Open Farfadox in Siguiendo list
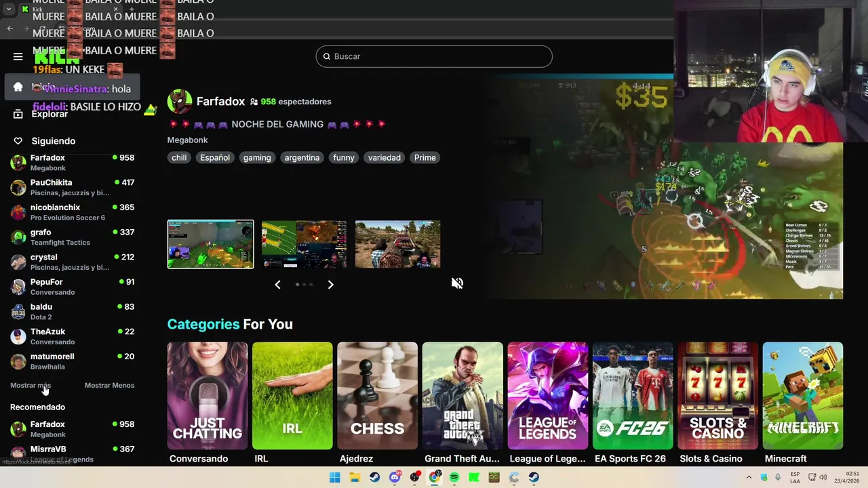868x488 pixels. click(x=73, y=163)
